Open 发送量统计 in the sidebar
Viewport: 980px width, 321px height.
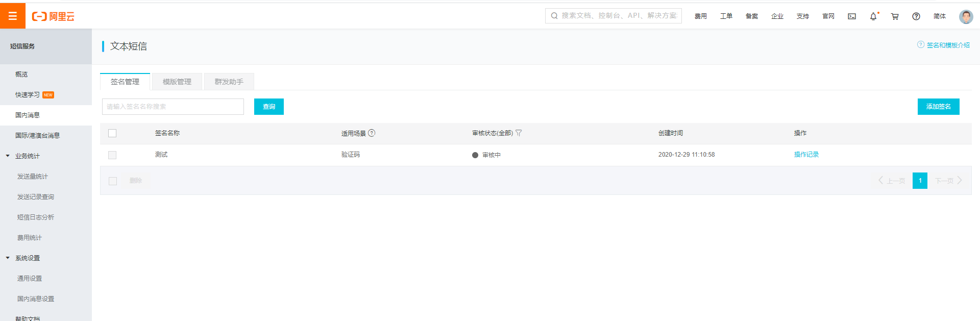coord(33,177)
